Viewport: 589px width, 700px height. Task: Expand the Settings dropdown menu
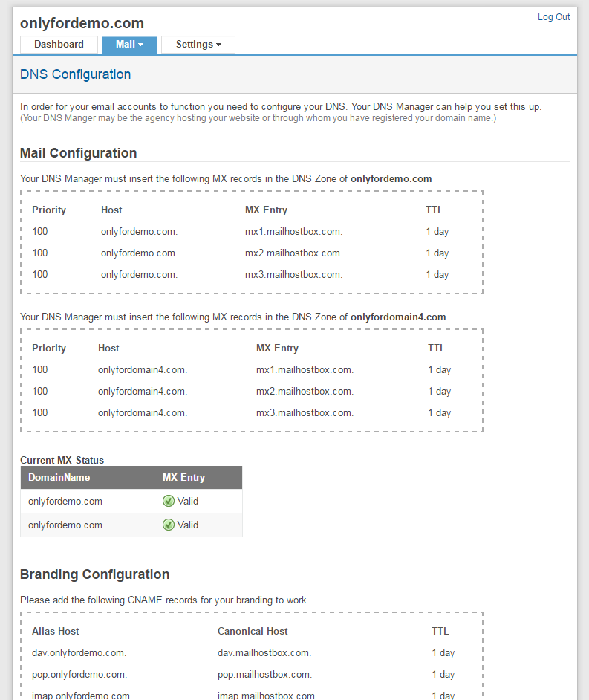[x=198, y=45]
